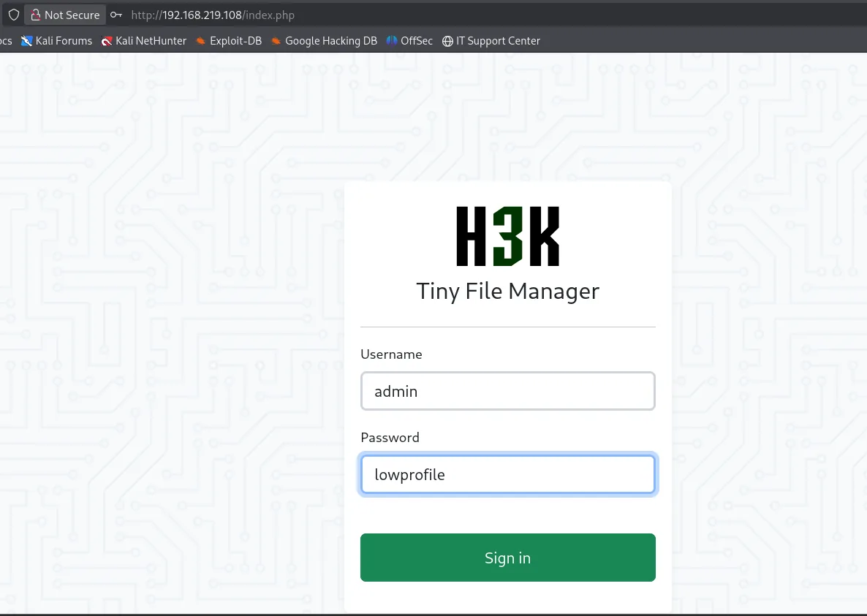This screenshot has height=616, width=867.
Task: Open the Kali NetHunter bookmark
Action: coord(144,41)
